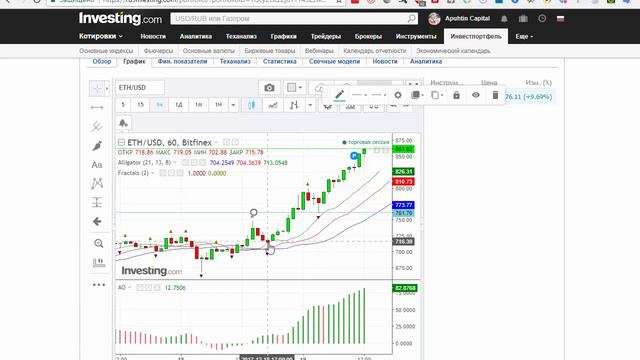Open Fractals indicator options arrow
The image size is (640, 360).
click(x=153, y=173)
